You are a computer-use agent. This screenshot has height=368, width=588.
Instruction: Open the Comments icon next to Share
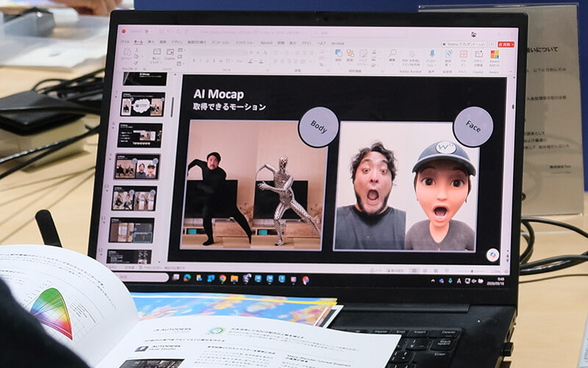click(x=492, y=44)
